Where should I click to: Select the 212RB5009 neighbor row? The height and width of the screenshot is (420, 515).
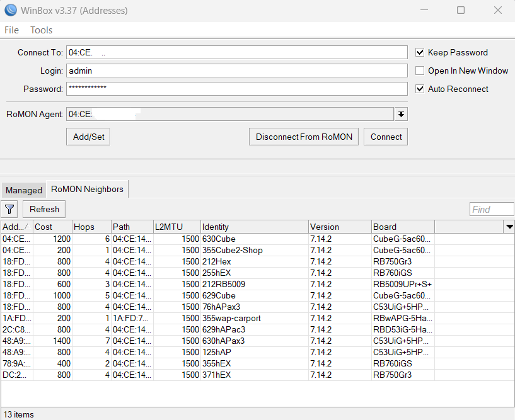(x=257, y=284)
